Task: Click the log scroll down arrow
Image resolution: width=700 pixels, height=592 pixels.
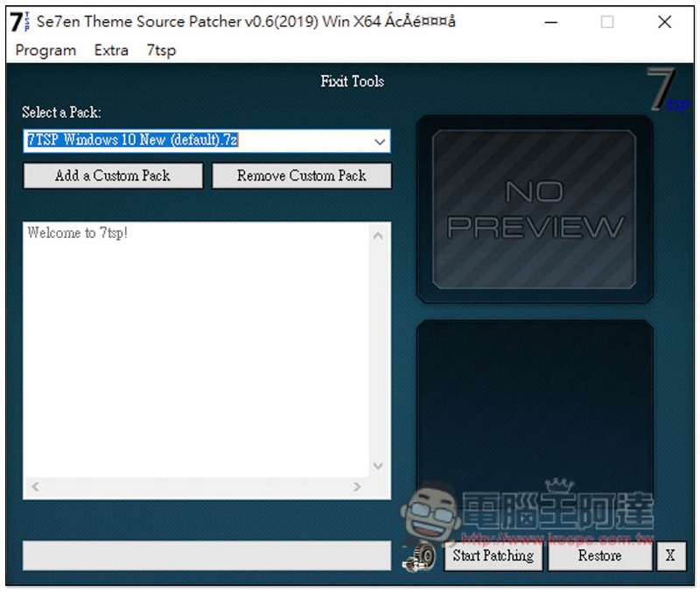Action: point(378,466)
